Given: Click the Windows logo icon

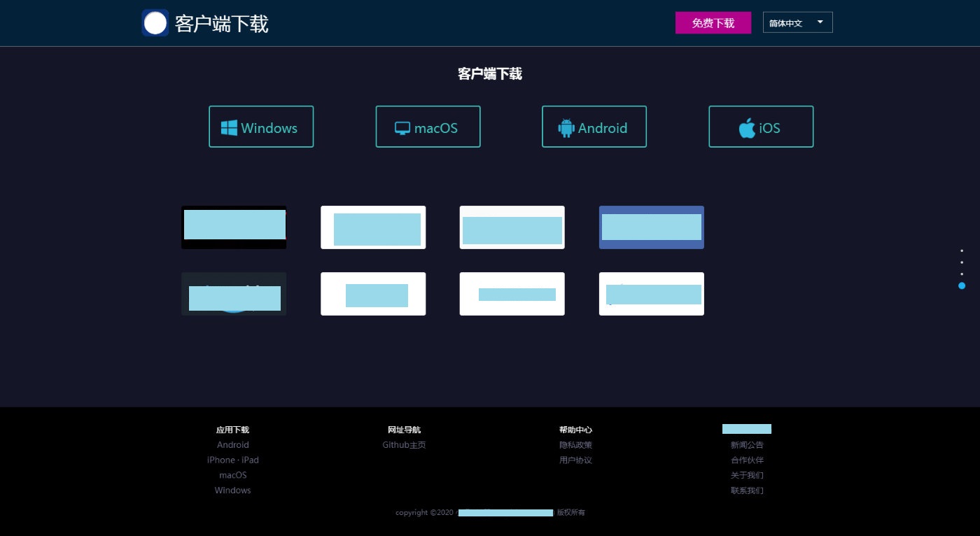Looking at the screenshot, I should [x=229, y=127].
